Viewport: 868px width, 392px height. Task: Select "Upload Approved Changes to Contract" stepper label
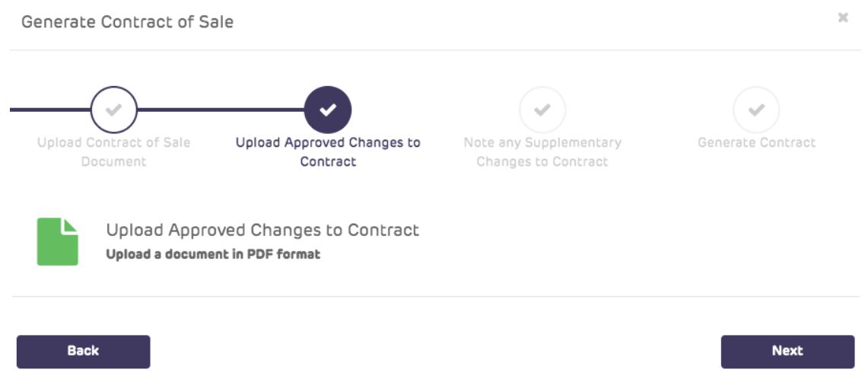[328, 151]
